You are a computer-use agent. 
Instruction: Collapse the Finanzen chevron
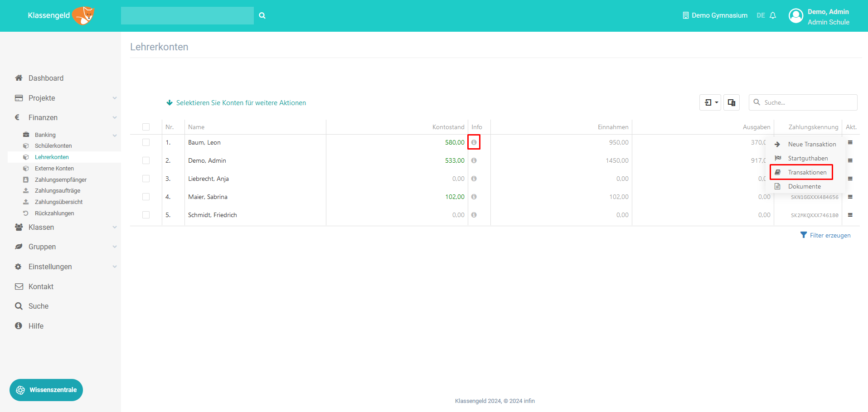coord(115,117)
